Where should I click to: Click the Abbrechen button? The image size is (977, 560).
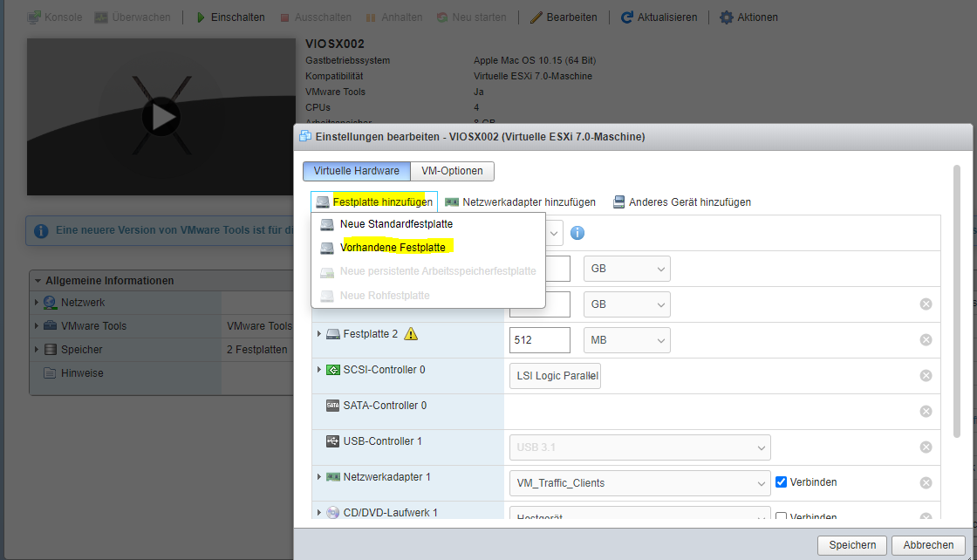tap(928, 545)
